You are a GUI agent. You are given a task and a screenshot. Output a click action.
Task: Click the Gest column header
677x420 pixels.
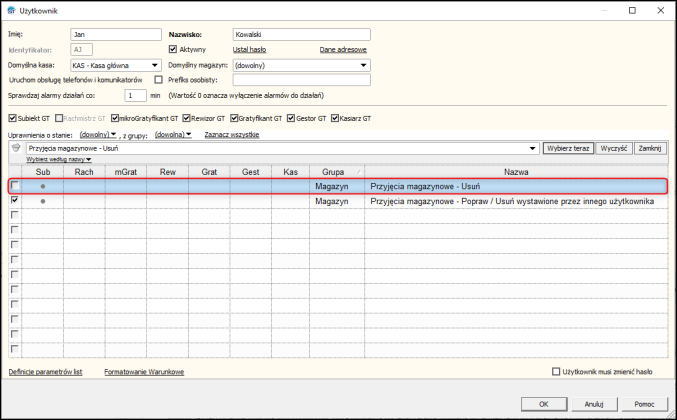250,172
